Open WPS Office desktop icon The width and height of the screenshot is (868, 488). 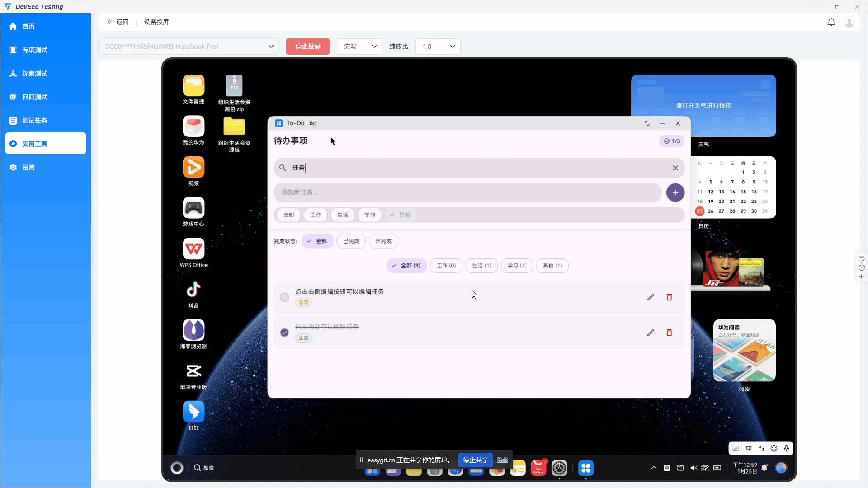(193, 249)
